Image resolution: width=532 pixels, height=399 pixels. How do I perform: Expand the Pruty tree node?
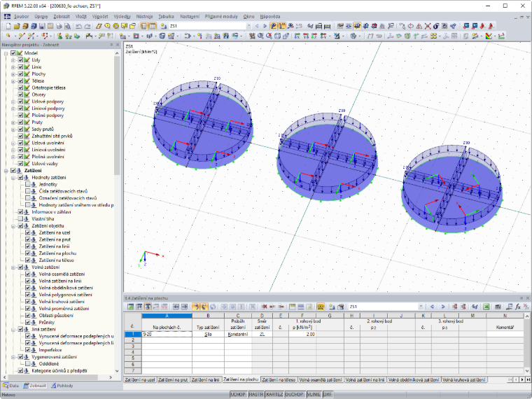click(x=13, y=122)
